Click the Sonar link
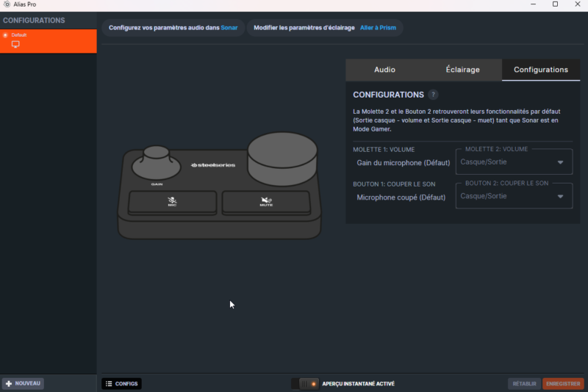Viewport: 588px width, 392px height. tap(229, 28)
